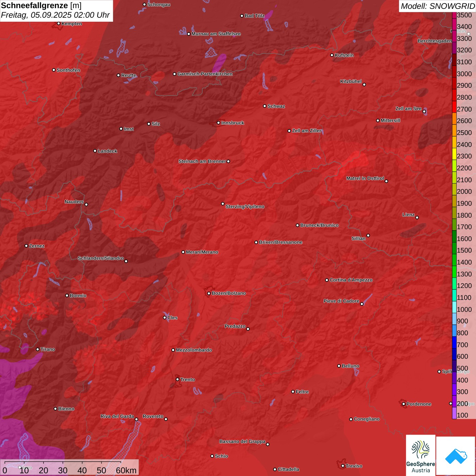Click the blue legend swatch near 700

(x=454, y=342)
